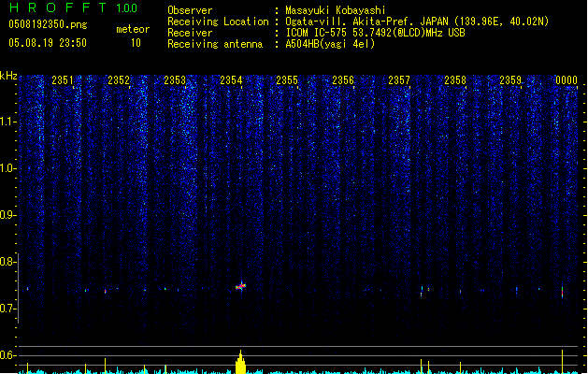Click the Receiving Location label

218,22
